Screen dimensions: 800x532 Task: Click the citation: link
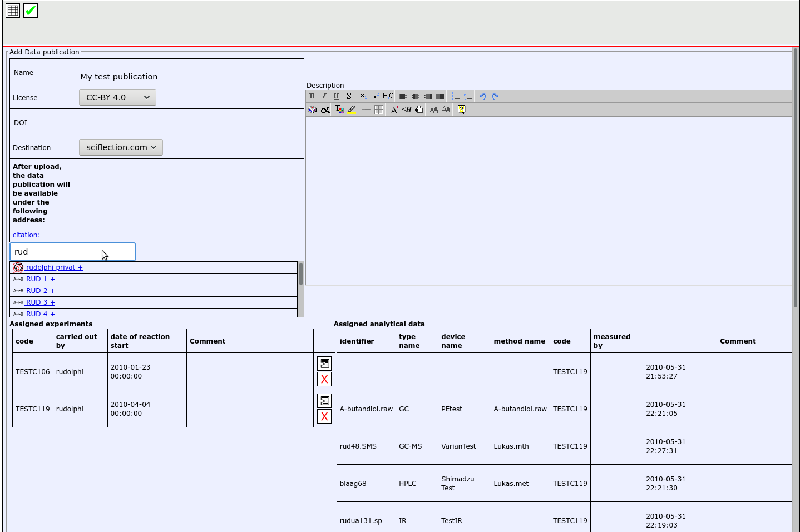pos(27,235)
